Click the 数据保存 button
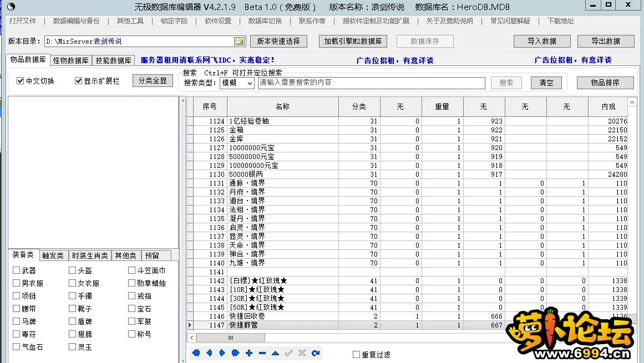Viewport: 644px width, 363px height. tap(425, 41)
